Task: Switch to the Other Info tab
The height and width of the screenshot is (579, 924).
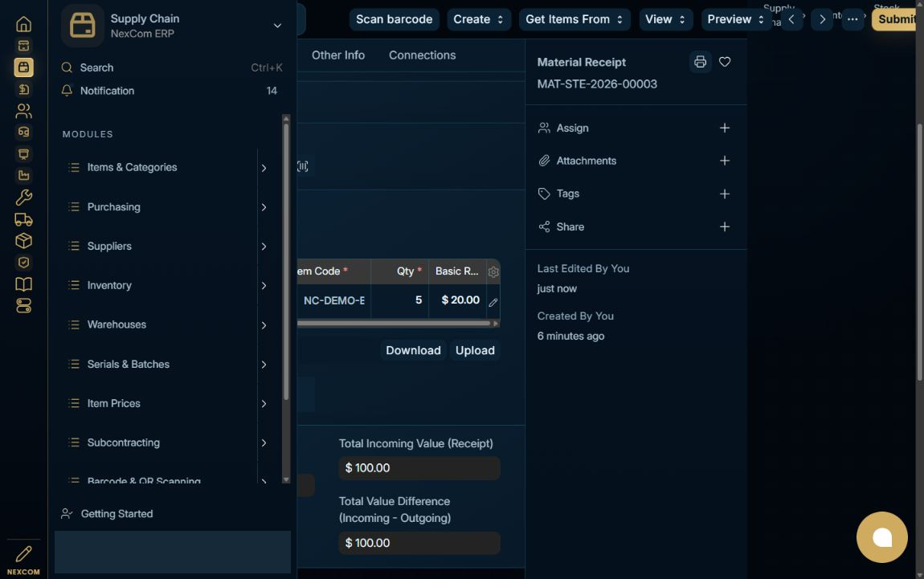Action: (338, 55)
